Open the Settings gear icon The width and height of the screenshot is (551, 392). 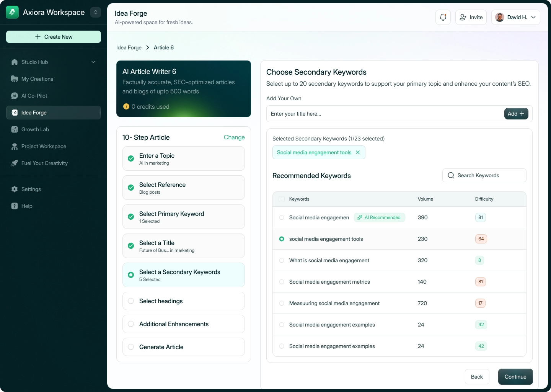(x=15, y=189)
